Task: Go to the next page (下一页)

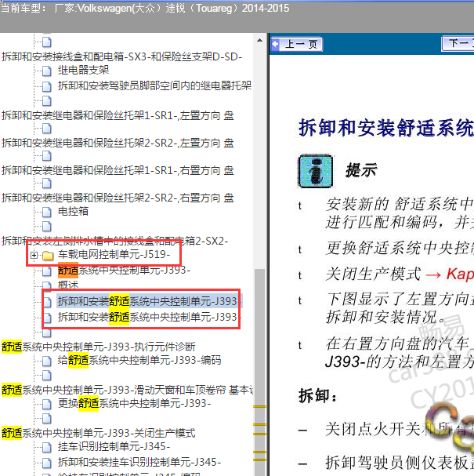Action: click(x=458, y=44)
